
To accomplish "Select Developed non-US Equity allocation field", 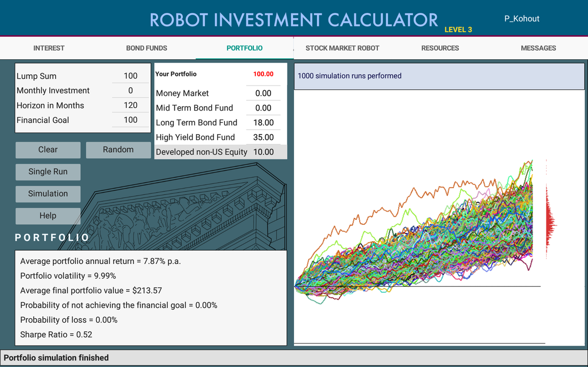I will 263,152.
